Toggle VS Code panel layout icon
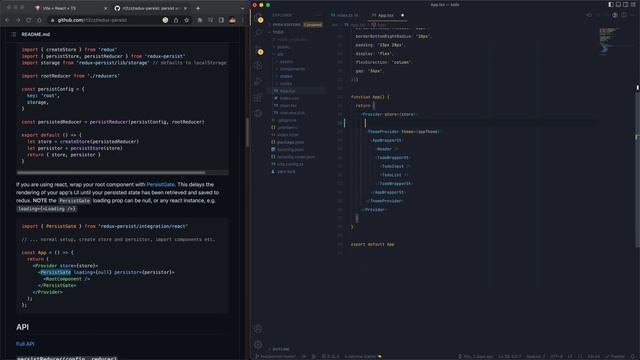This screenshot has height=360, width=640. point(618,4)
